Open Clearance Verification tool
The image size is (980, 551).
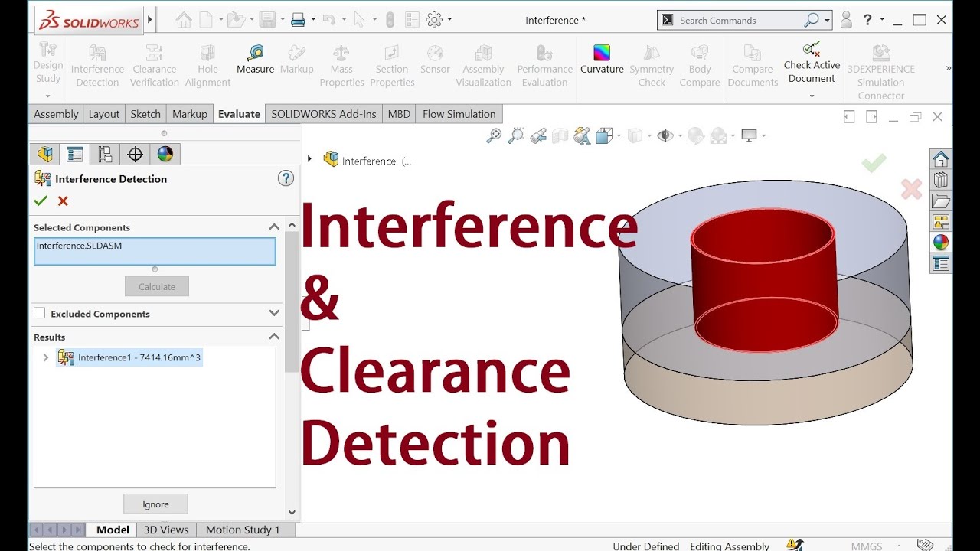coord(154,65)
